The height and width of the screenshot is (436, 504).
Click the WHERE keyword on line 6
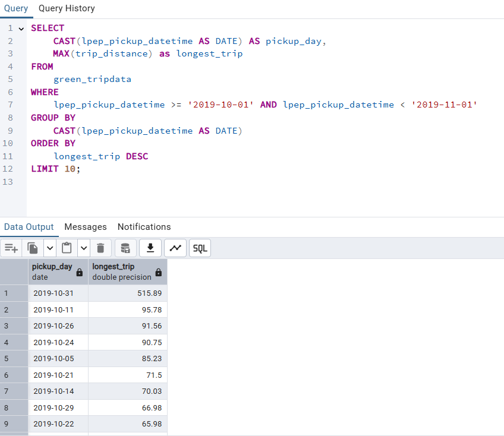(45, 92)
